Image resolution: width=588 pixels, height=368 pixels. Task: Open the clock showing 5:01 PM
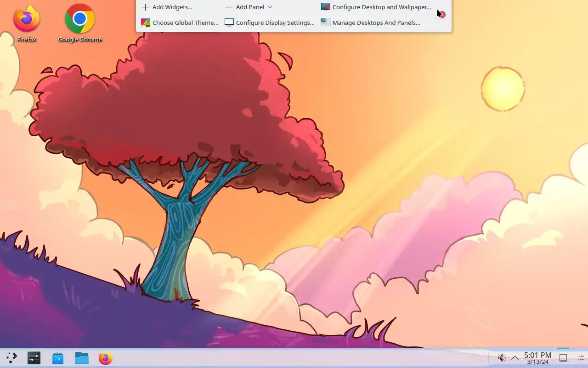[x=537, y=358]
